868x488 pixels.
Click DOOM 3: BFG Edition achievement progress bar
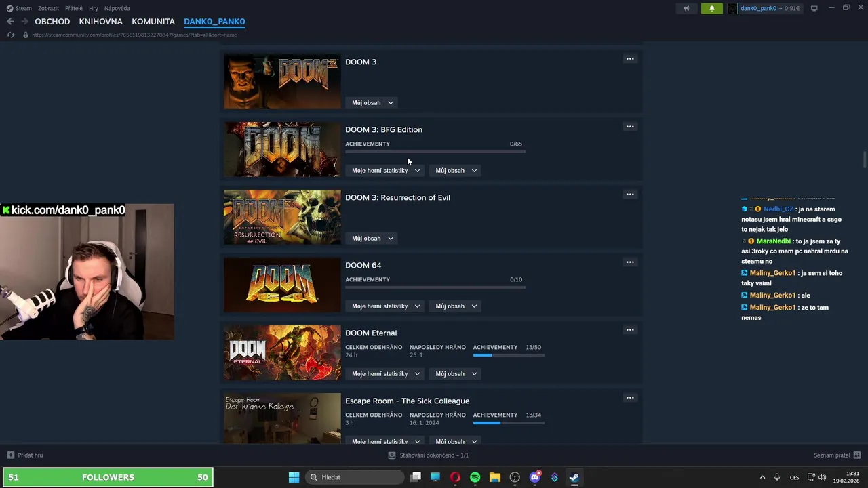[435, 152]
